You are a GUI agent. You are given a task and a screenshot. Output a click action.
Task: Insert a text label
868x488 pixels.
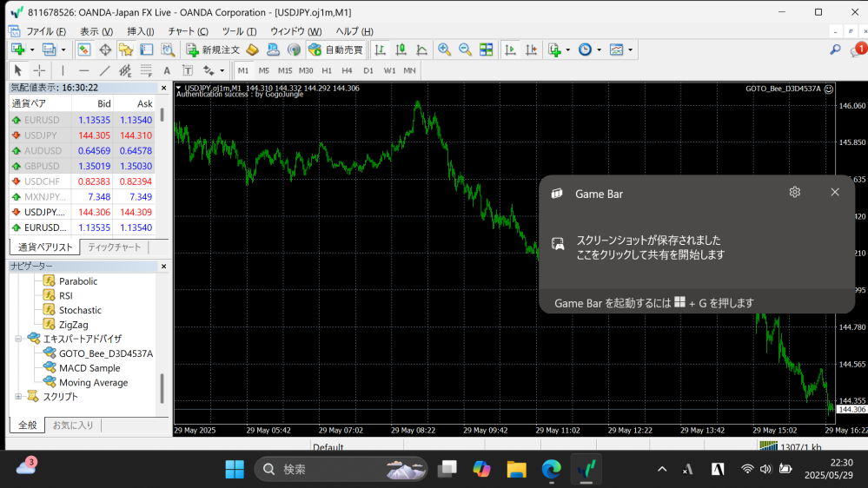point(188,70)
